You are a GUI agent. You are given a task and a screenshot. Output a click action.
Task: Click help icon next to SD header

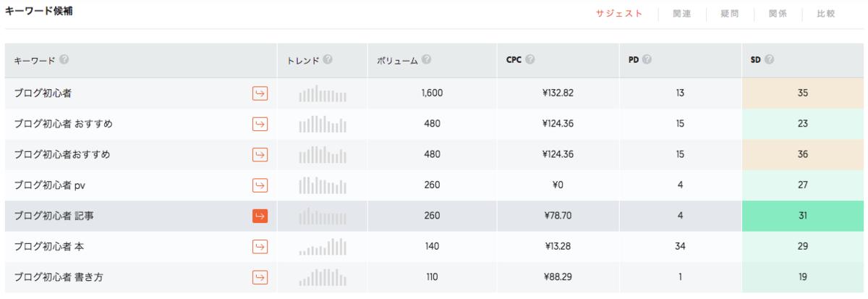(769, 60)
